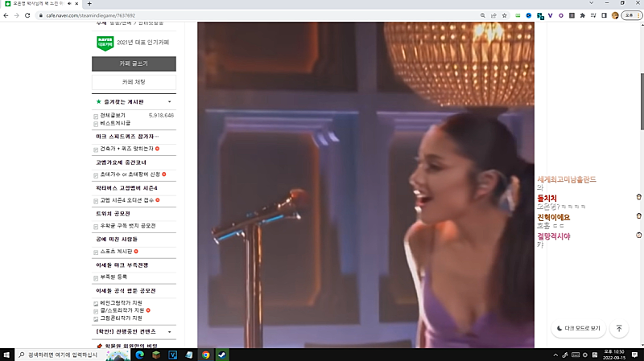Open the Windows notification center
The image size is (644, 361).
point(634,355)
